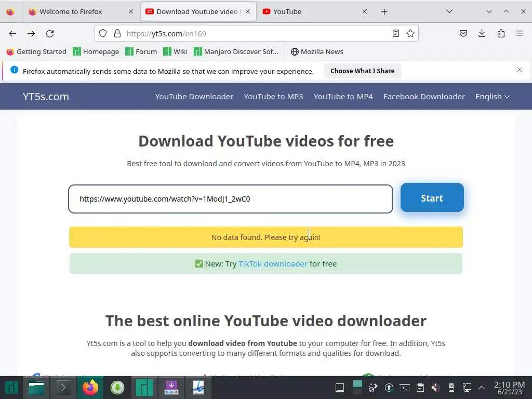532x399 pixels.
Task: Click 'The best online YouTube video downloader' heading
Action: click(x=266, y=321)
